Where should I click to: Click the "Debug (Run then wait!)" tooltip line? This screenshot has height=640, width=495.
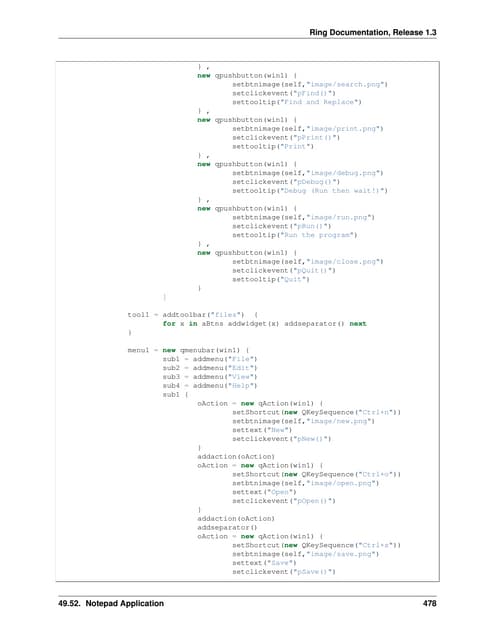tap(310, 191)
